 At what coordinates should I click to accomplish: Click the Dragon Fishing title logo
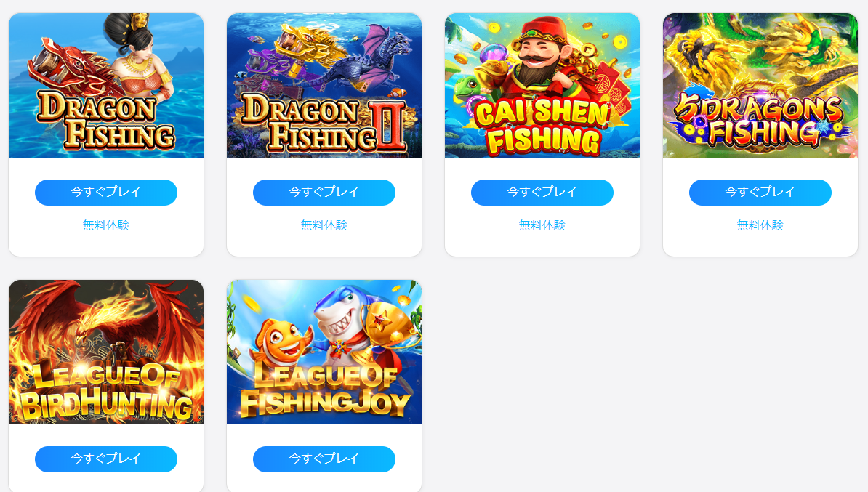(105, 121)
